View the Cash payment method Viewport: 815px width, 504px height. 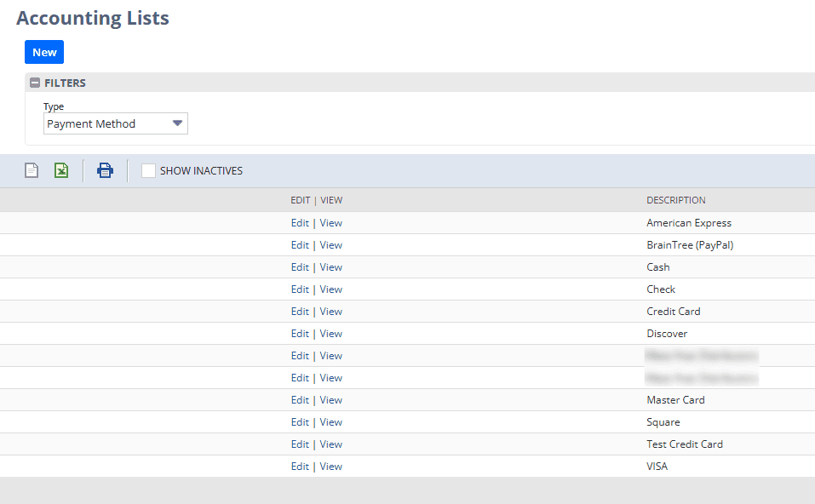click(x=330, y=267)
